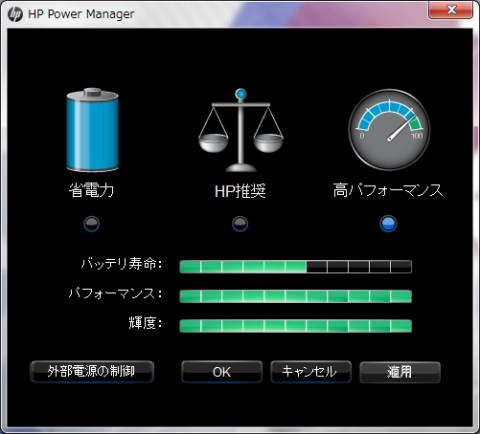Click the 輝度: label

pos(145,323)
